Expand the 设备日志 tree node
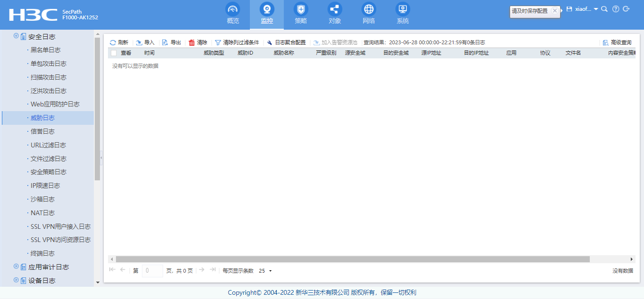The width and height of the screenshot is (644, 299). [x=16, y=280]
